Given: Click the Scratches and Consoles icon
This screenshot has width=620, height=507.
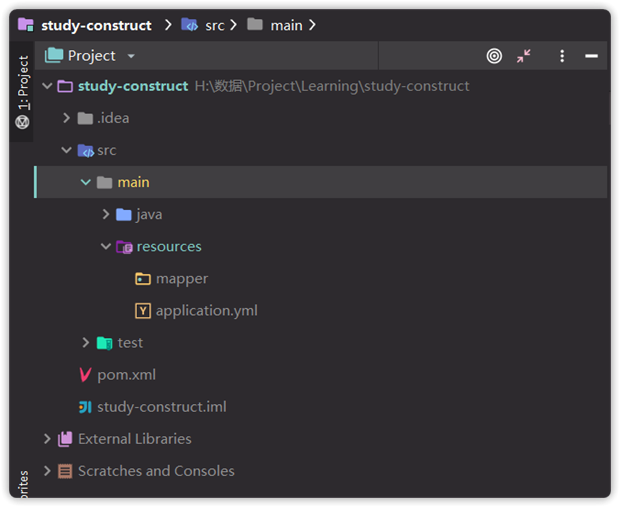Looking at the screenshot, I should pos(66,471).
